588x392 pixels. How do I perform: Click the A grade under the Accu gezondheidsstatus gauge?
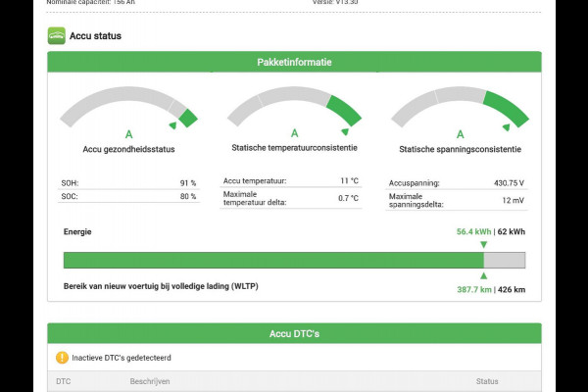click(x=128, y=133)
